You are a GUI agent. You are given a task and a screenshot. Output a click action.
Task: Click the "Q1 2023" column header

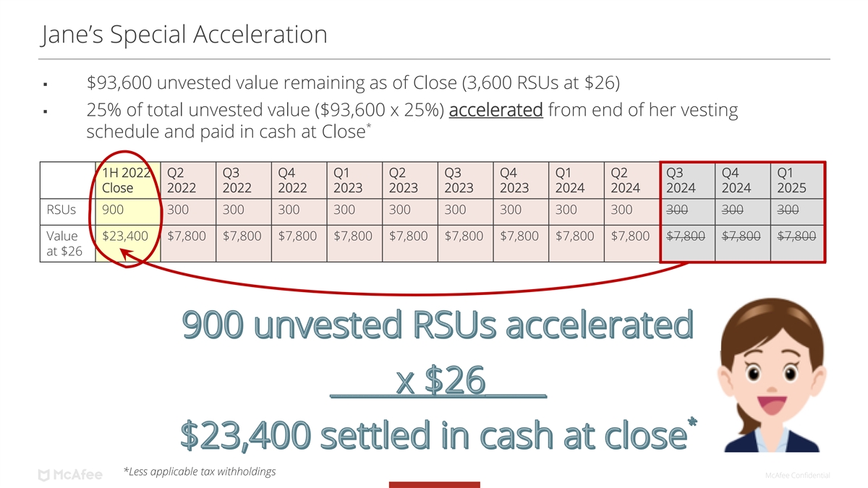click(x=354, y=180)
